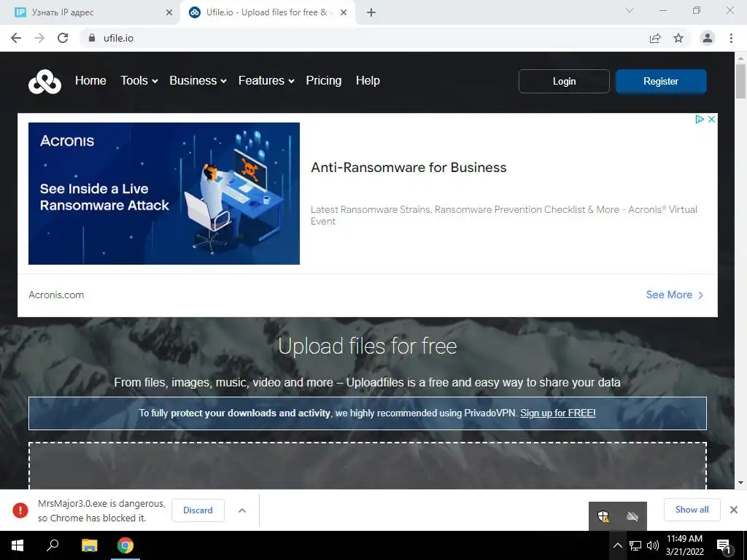Share this page via the share icon
The width and height of the screenshot is (747, 560).
click(x=655, y=38)
